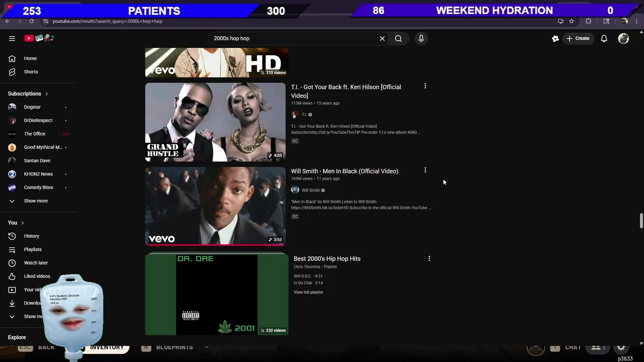The width and height of the screenshot is (644, 362).
Task: Visit the T.I. channel link
Action: tap(304, 115)
